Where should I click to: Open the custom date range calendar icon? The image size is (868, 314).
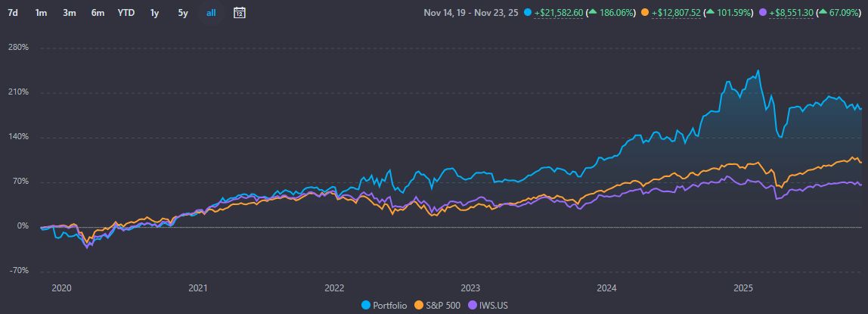239,12
